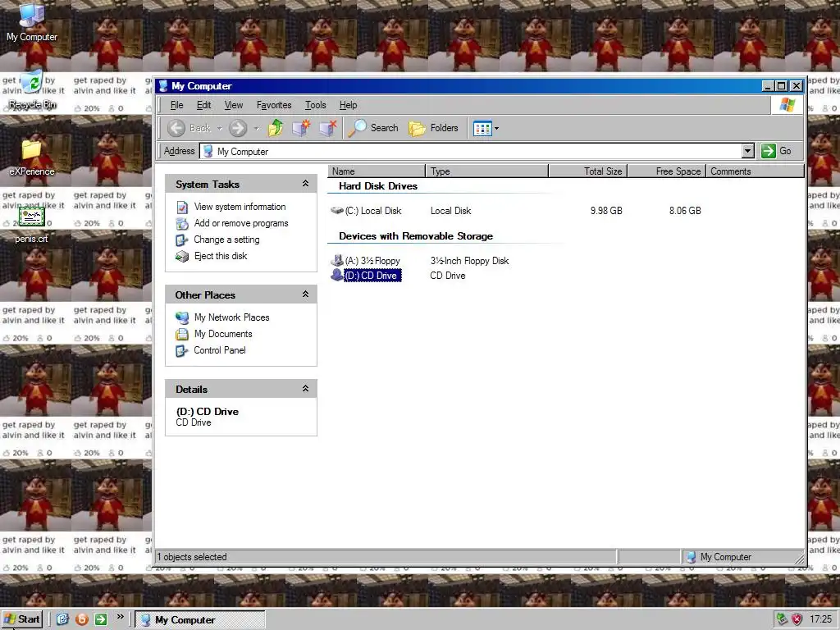Open the Help menu
The width and height of the screenshot is (840, 630).
tap(348, 105)
